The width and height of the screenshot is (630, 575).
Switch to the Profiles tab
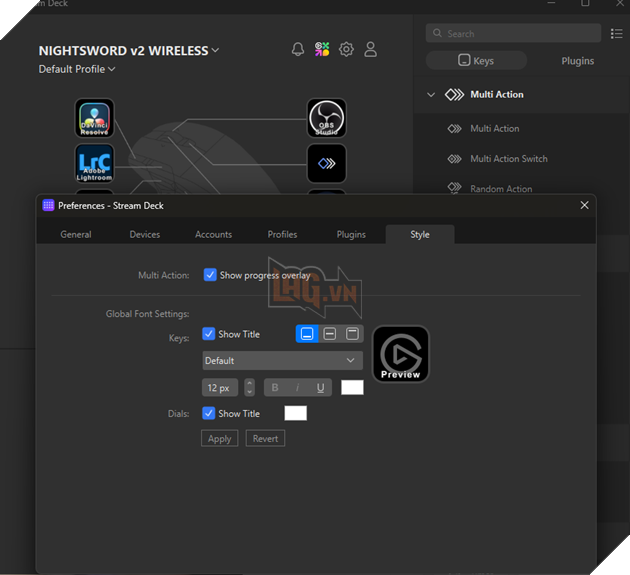click(x=282, y=234)
